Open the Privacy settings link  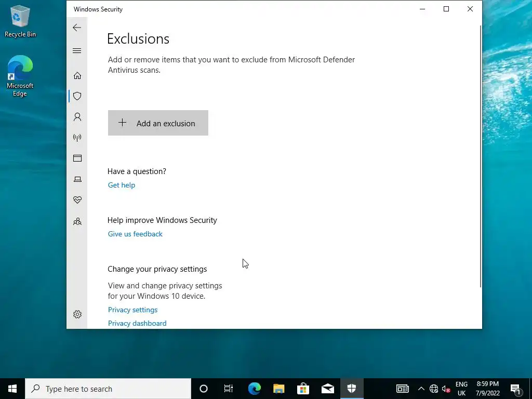click(x=132, y=310)
